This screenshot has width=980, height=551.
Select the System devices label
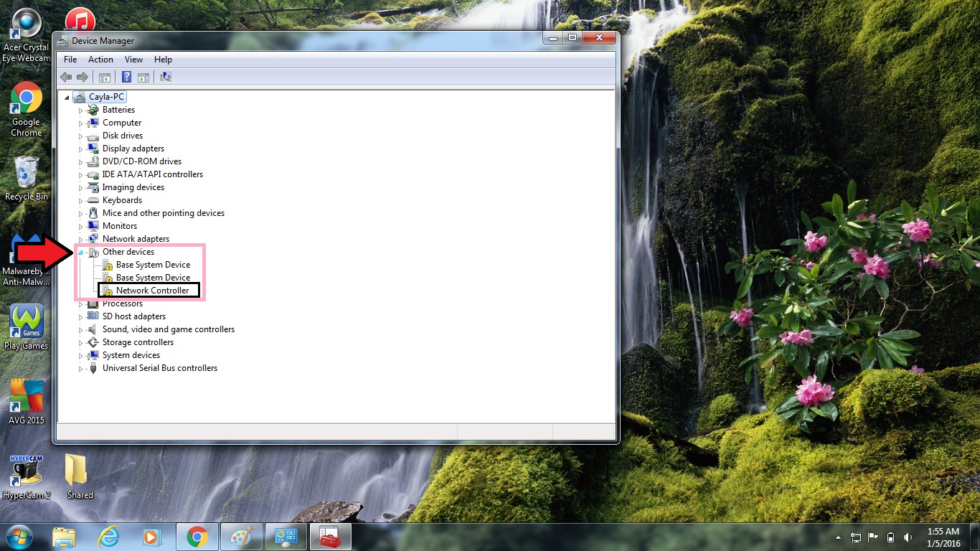tap(131, 355)
